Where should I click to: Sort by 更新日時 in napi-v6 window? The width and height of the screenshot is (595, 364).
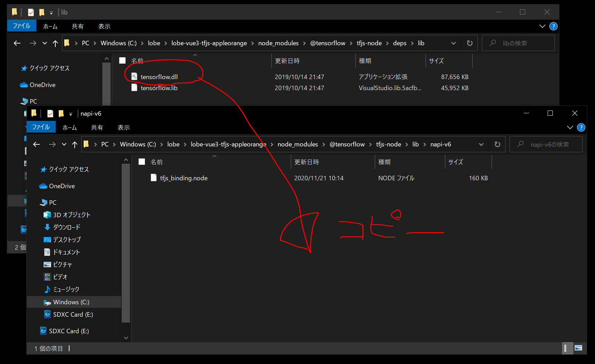pos(307,162)
